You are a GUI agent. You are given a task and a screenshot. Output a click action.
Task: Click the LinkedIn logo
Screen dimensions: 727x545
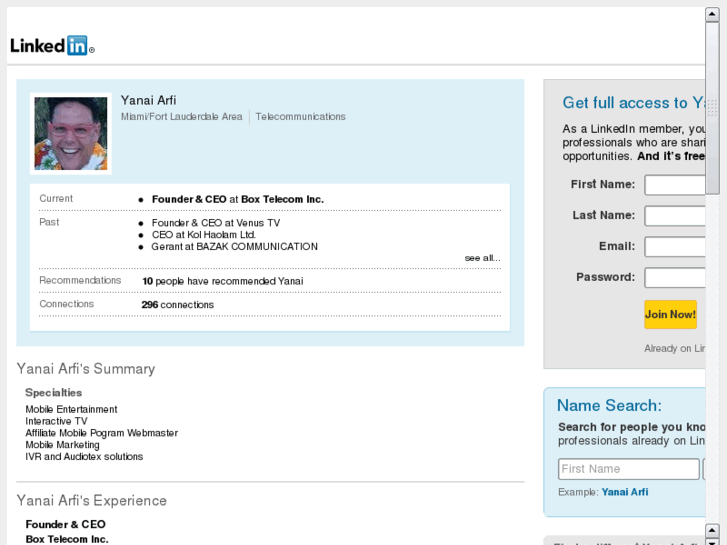[x=52, y=45]
